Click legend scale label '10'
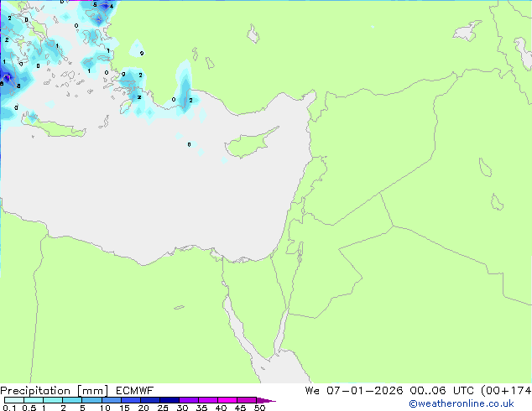Image resolution: width=532 pixels, height=411 pixels. coord(105,408)
